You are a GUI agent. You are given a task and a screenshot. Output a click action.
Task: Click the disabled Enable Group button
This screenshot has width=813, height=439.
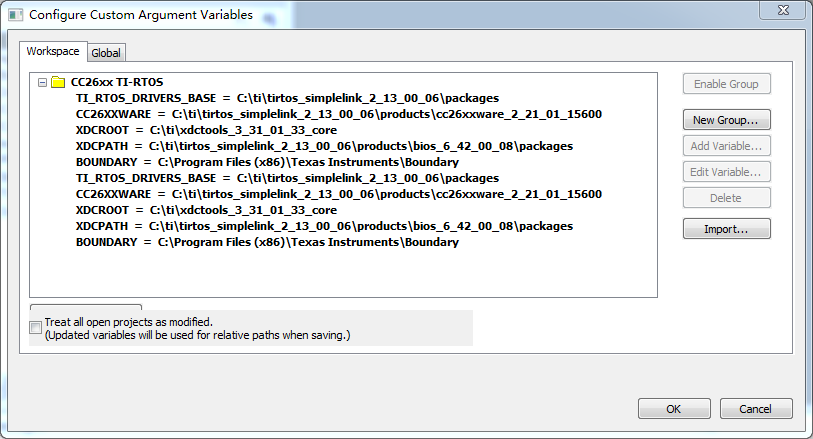point(726,84)
